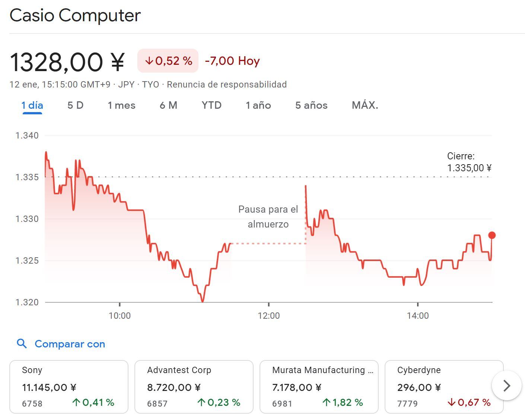Open the Renuncia de responsabilidad link

coord(227,84)
